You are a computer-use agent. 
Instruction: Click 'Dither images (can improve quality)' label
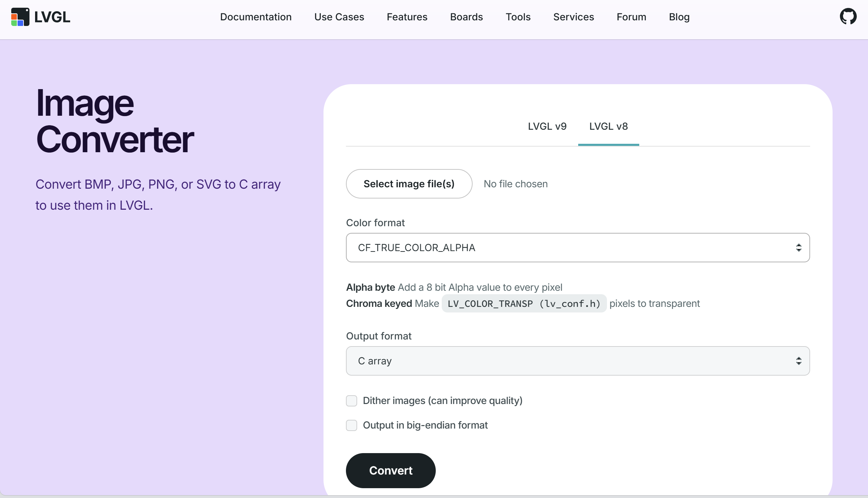[442, 401]
